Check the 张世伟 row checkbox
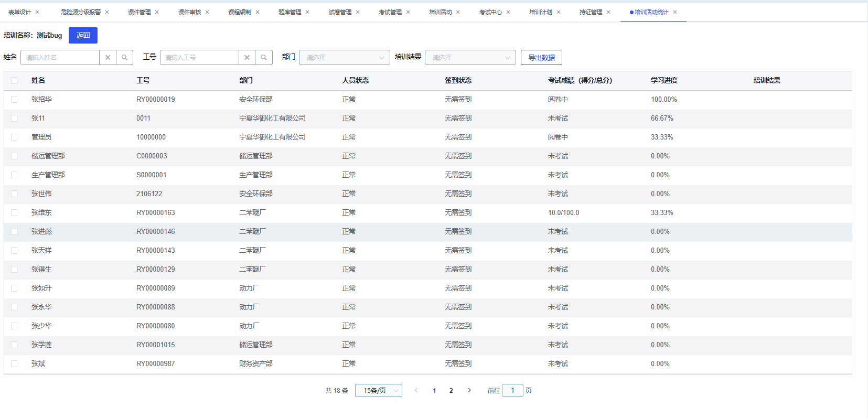The width and height of the screenshot is (868, 418). (14, 194)
